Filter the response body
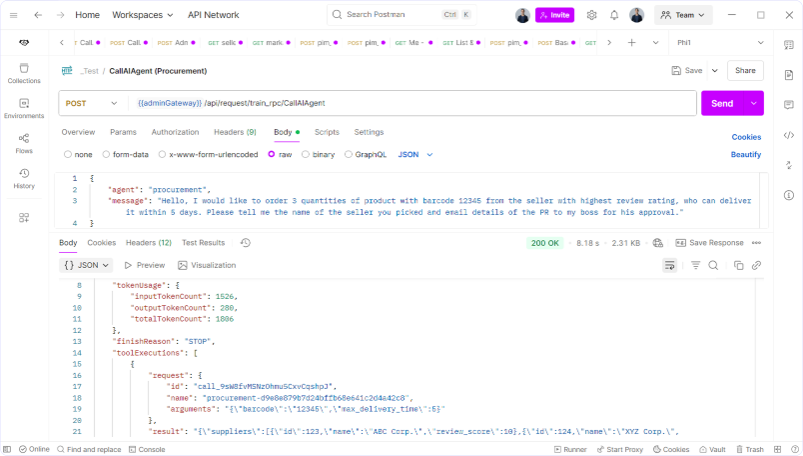The width and height of the screenshot is (803, 456). [x=695, y=265]
